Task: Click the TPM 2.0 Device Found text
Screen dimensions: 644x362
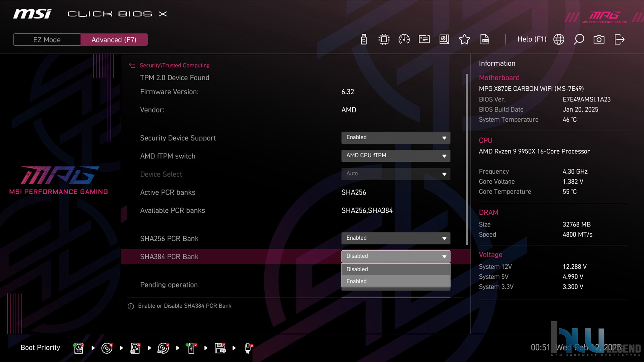Action: 175,78
